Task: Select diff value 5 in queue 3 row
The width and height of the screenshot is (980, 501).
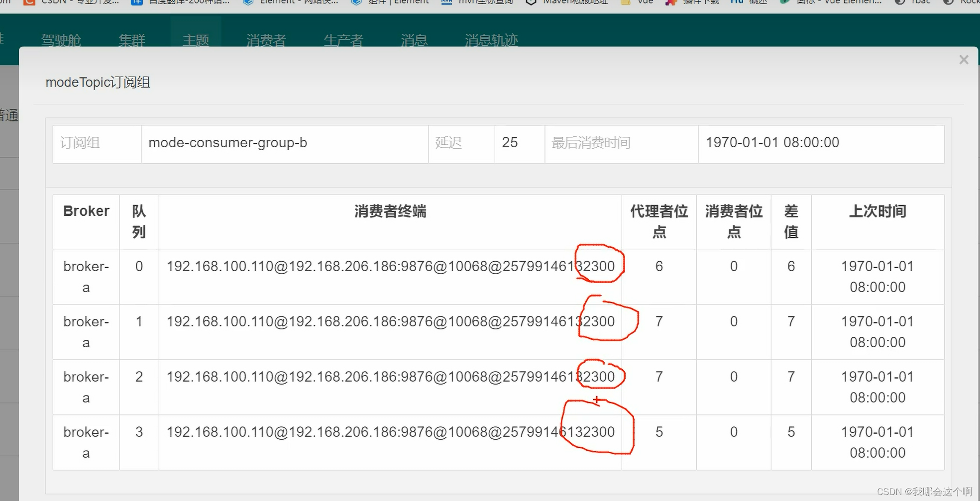Action: tap(791, 432)
